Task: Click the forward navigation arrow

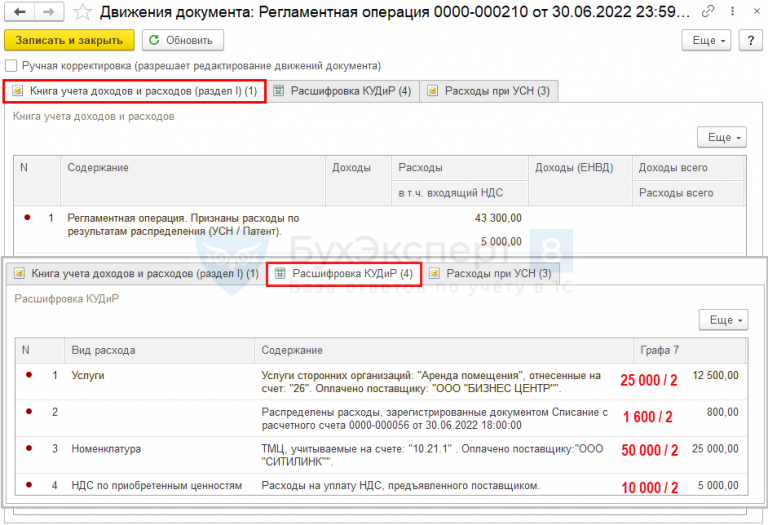Action: pos(49,12)
